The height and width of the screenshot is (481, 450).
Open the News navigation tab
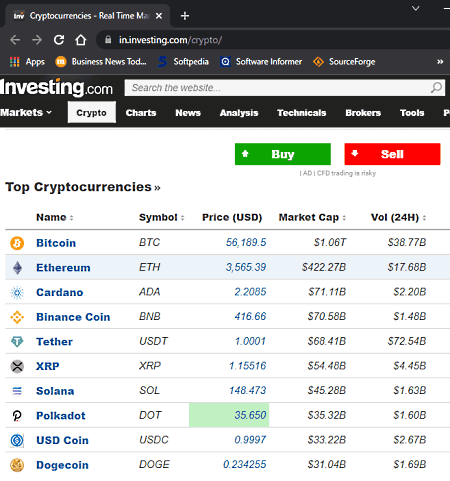click(x=188, y=113)
